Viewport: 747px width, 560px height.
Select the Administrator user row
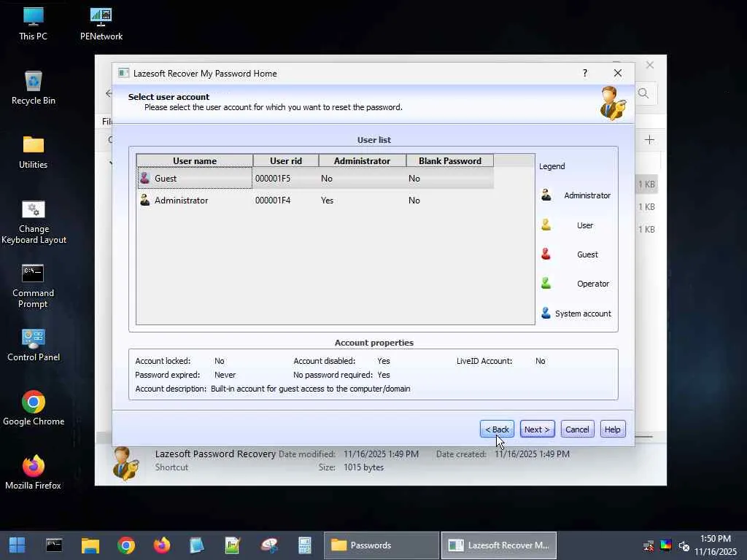coord(315,201)
